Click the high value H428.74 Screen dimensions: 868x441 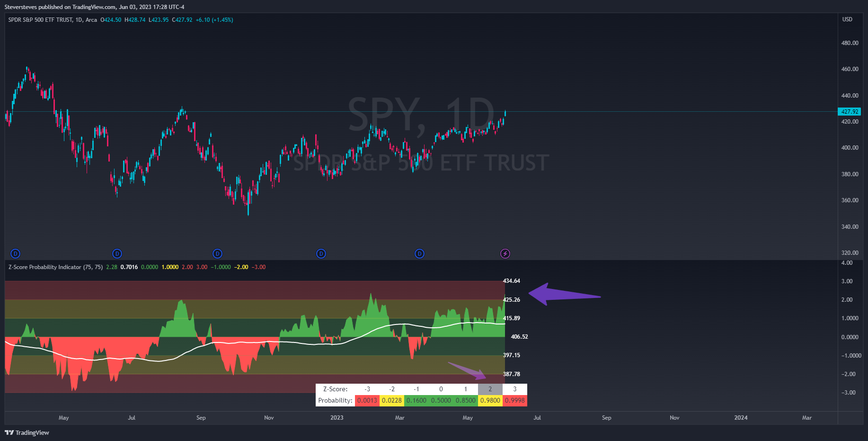pos(135,20)
